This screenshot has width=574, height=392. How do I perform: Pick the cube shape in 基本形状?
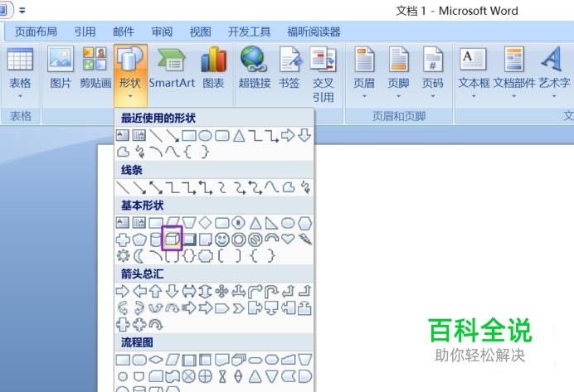pos(172,240)
